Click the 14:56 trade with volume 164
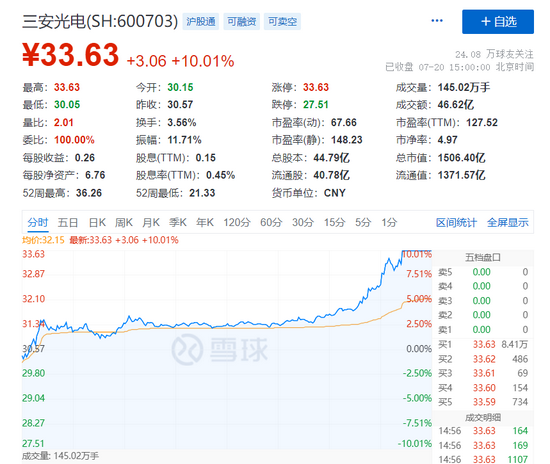This screenshot has height=464, width=550. coord(483,431)
